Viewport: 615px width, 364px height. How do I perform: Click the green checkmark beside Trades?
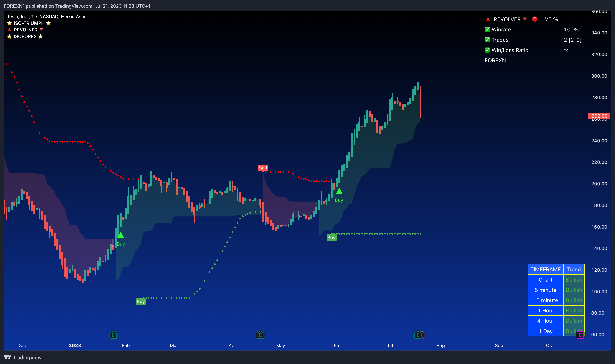click(487, 40)
